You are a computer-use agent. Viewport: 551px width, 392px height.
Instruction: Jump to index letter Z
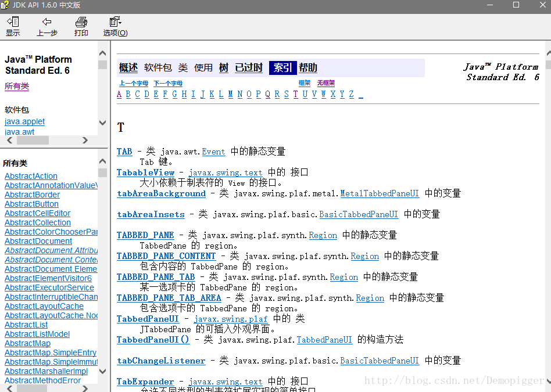pyautogui.click(x=352, y=94)
